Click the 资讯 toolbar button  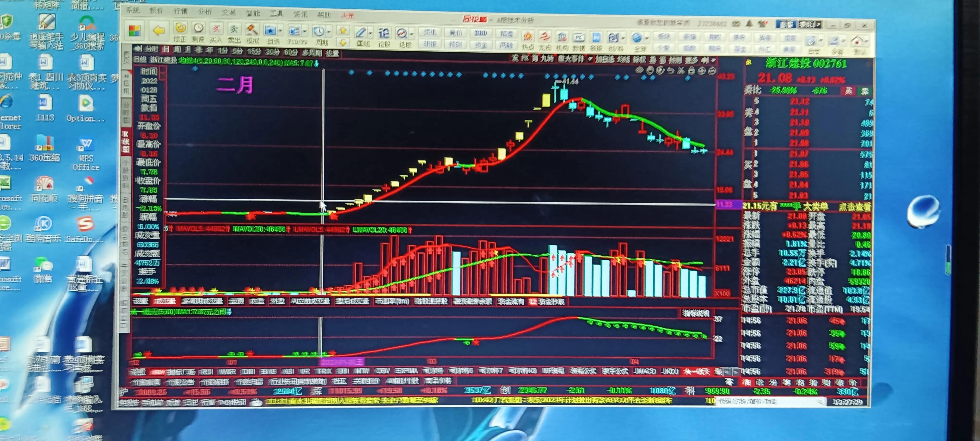(x=430, y=32)
